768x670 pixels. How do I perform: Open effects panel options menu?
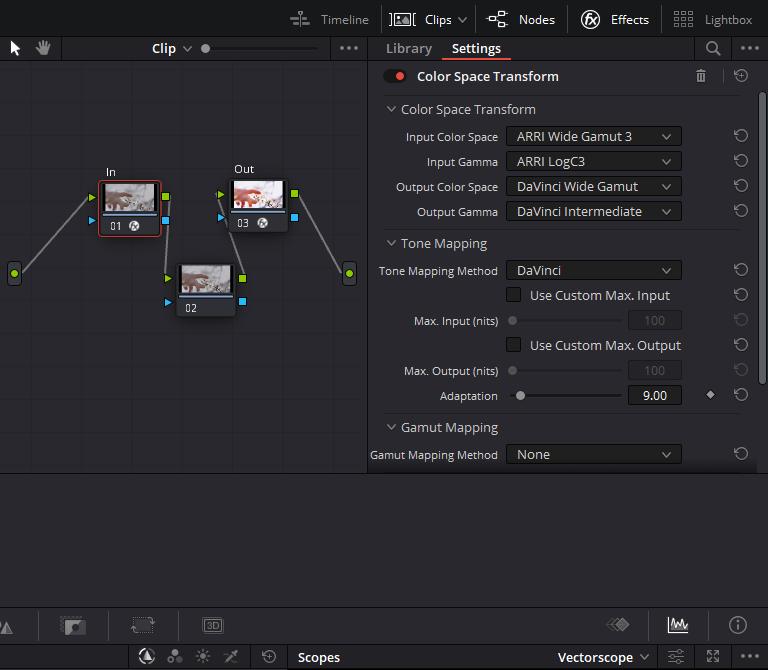750,48
